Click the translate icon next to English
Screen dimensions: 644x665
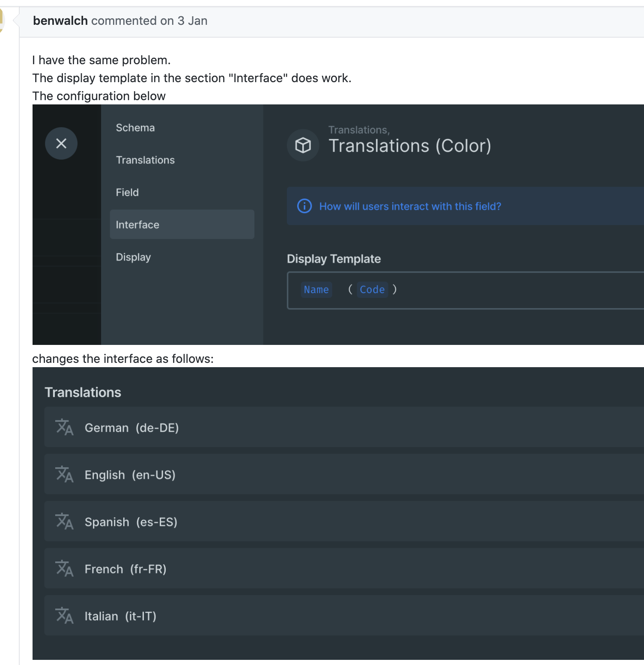pyautogui.click(x=64, y=474)
